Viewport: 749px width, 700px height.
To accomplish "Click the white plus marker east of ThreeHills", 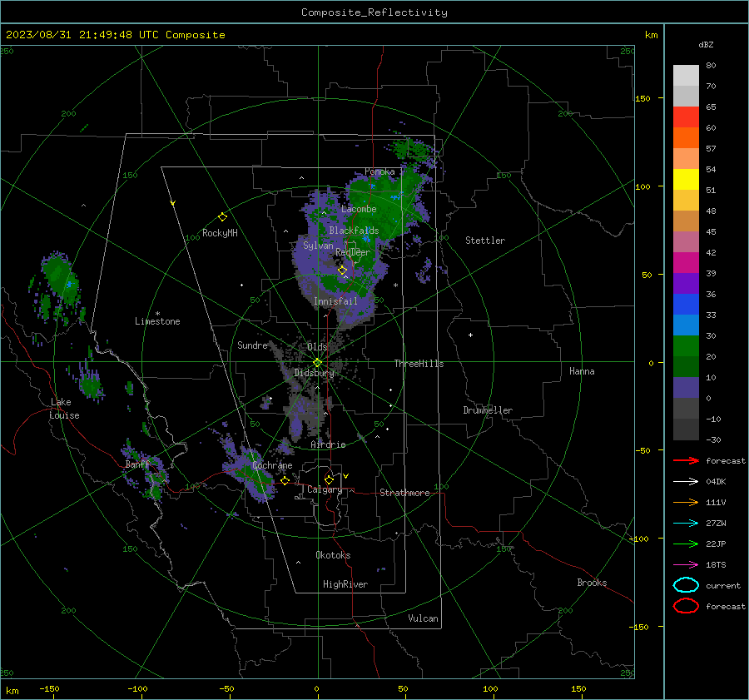I will point(470,335).
